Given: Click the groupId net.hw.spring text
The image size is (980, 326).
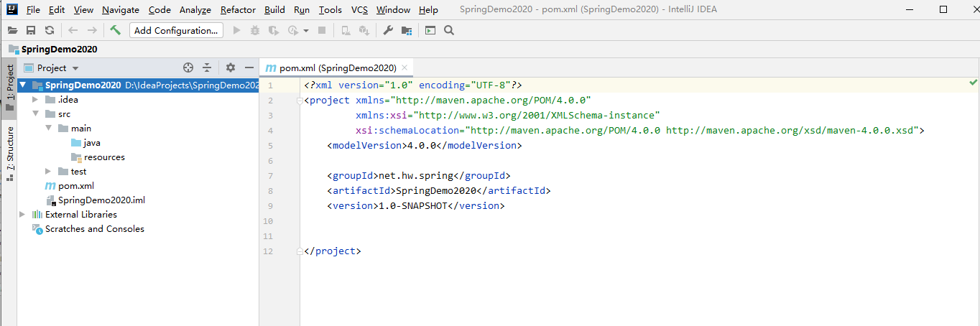Looking at the screenshot, I should pyautogui.click(x=416, y=176).
